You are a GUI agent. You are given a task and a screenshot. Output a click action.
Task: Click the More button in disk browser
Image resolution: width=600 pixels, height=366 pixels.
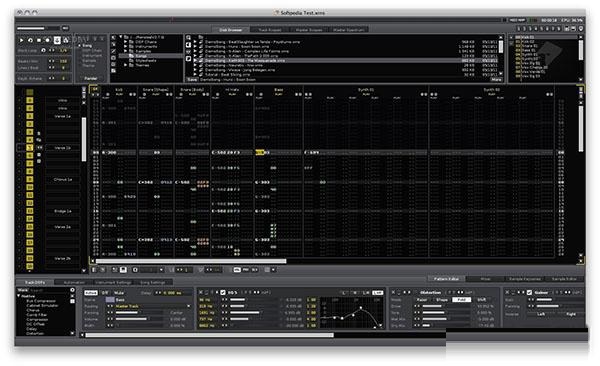(496, 80)
